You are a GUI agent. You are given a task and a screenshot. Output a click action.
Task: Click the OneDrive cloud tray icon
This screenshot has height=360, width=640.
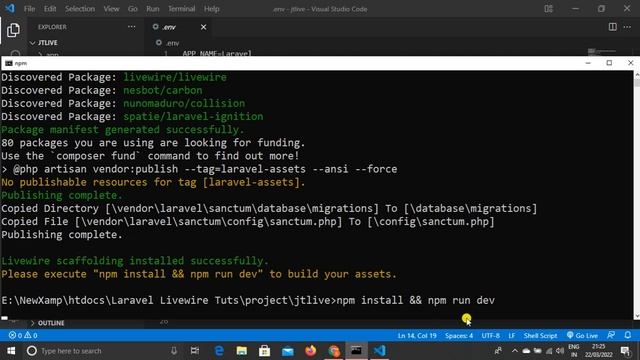point(527,351)
